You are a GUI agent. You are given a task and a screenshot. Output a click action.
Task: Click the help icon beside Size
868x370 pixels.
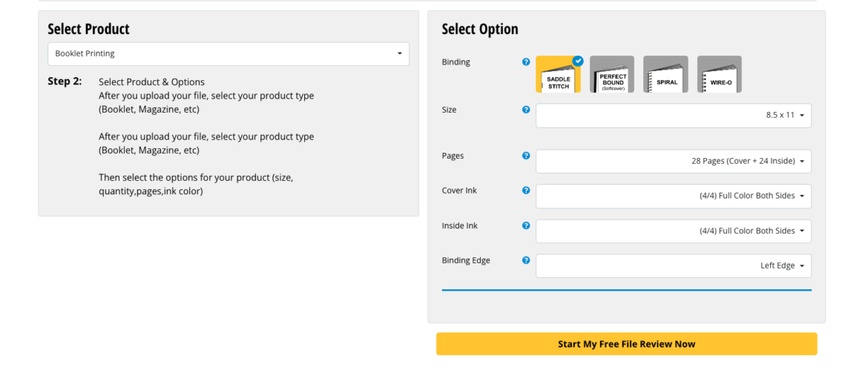click(526, 110)
